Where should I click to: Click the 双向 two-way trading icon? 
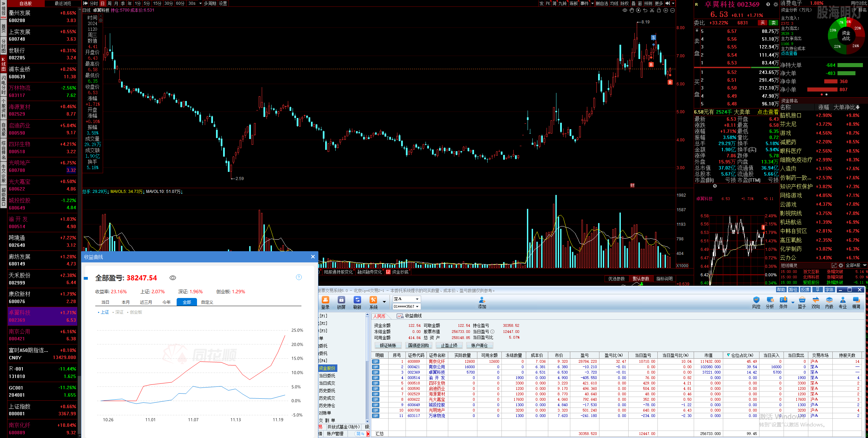(815, 302)
